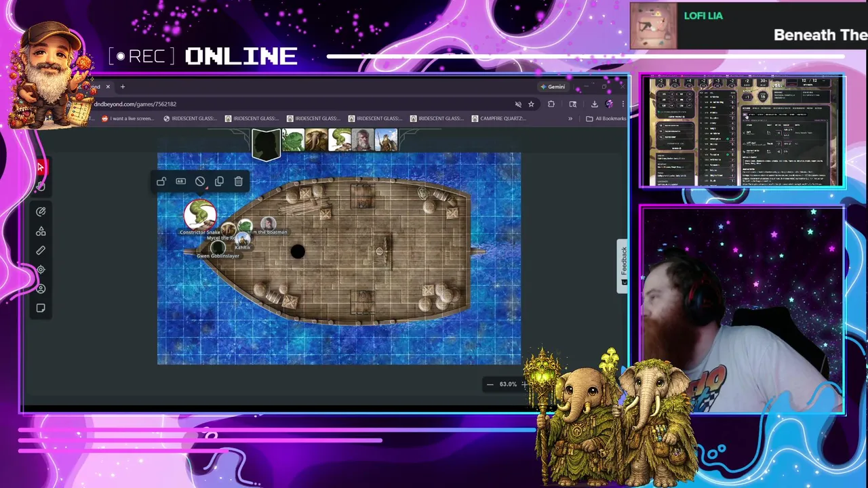Select the Mycel elephant token

tap(228, 230)
